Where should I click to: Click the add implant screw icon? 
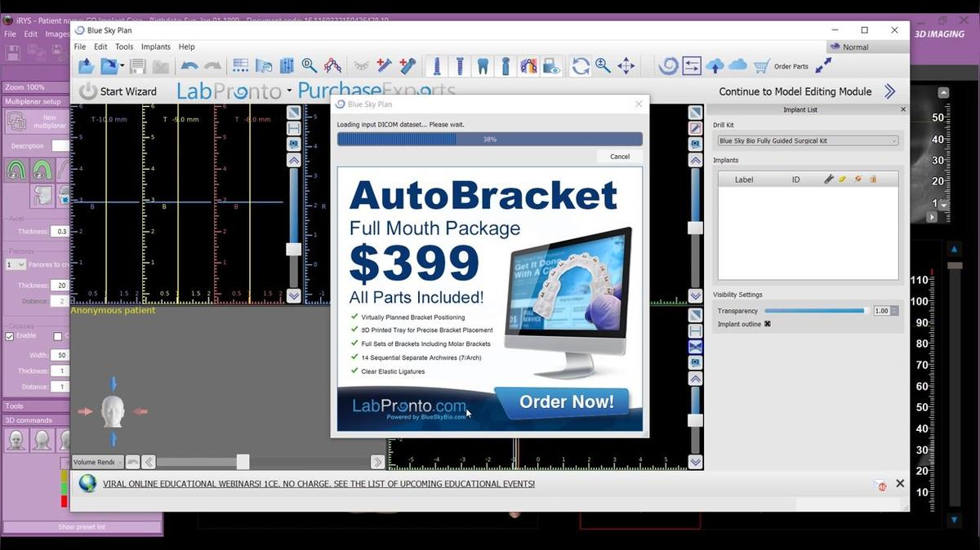pyautogui.click(x=385, y=66)
